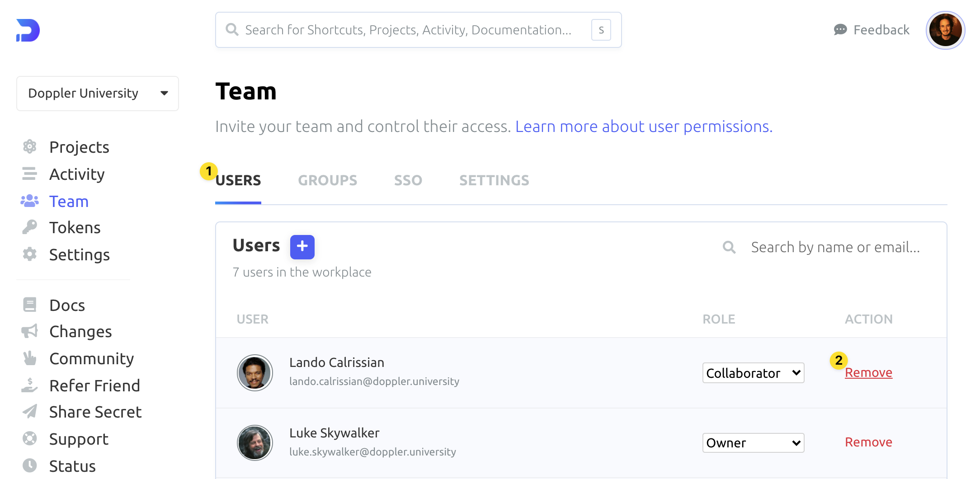The height and width of the screenshot is (479, 980).
Task: Click the Support lifebuoy icon
Action: [30, 439]
